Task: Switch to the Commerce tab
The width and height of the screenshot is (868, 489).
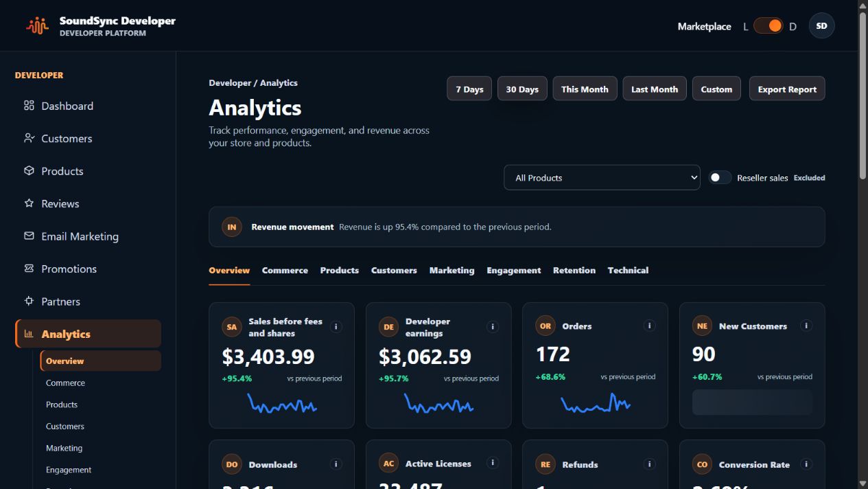Action: pos(285,271)
